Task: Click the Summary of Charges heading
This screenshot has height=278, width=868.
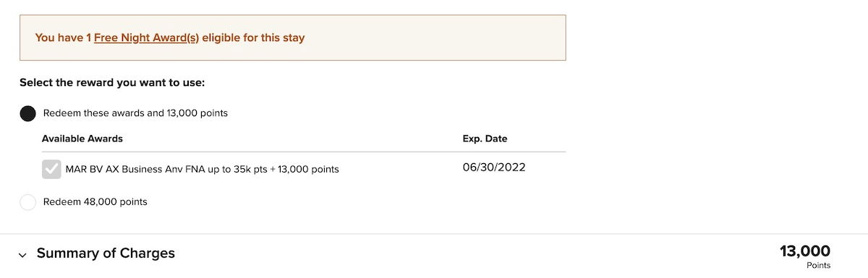Action: coord(106,253)
